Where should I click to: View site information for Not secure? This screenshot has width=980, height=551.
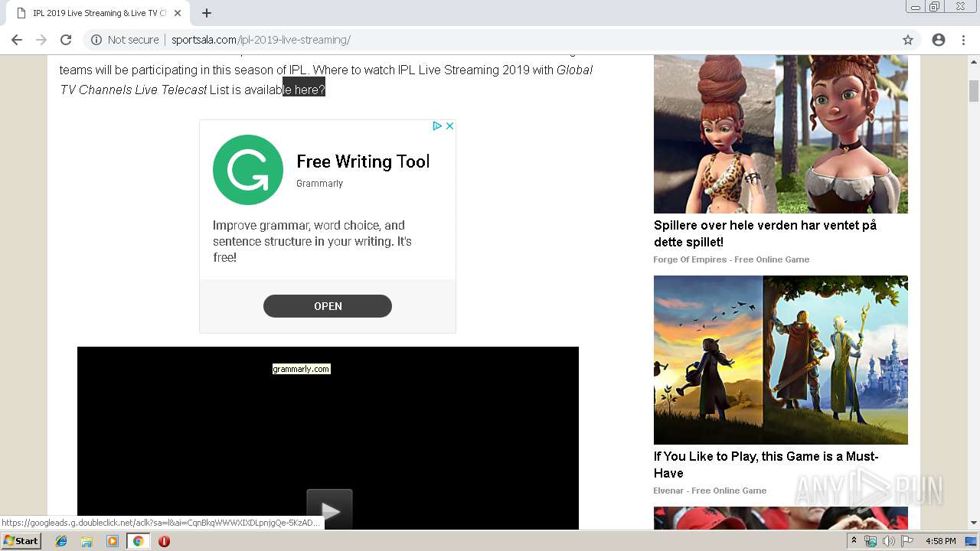pyautogui.click(x=126, y=40)
